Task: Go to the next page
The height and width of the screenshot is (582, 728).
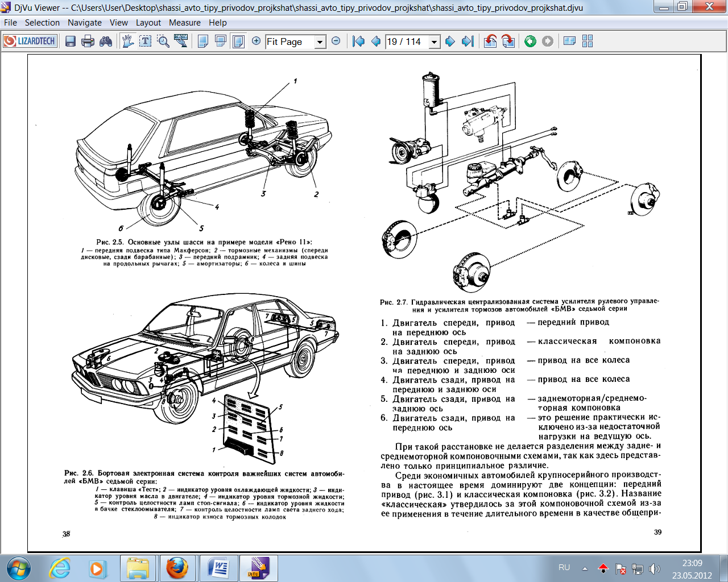Action: [x=450, y=41]
